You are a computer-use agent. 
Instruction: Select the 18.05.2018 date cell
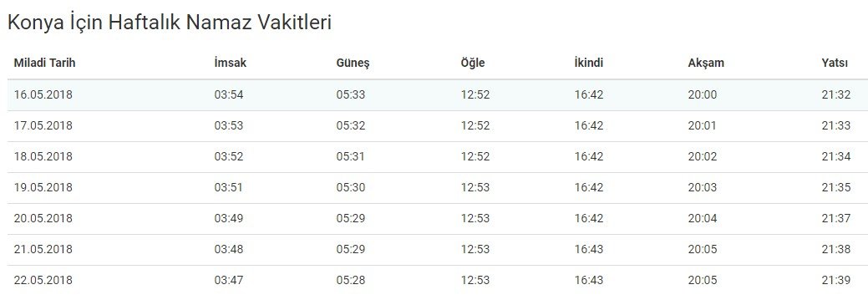click(x=43, y=156)
